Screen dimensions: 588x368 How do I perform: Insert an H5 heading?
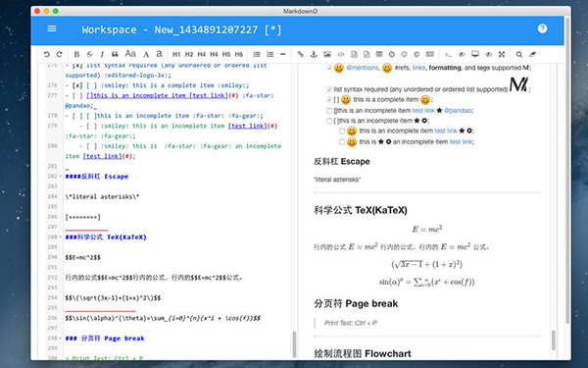pyautogui.click(x=226, y=54)
